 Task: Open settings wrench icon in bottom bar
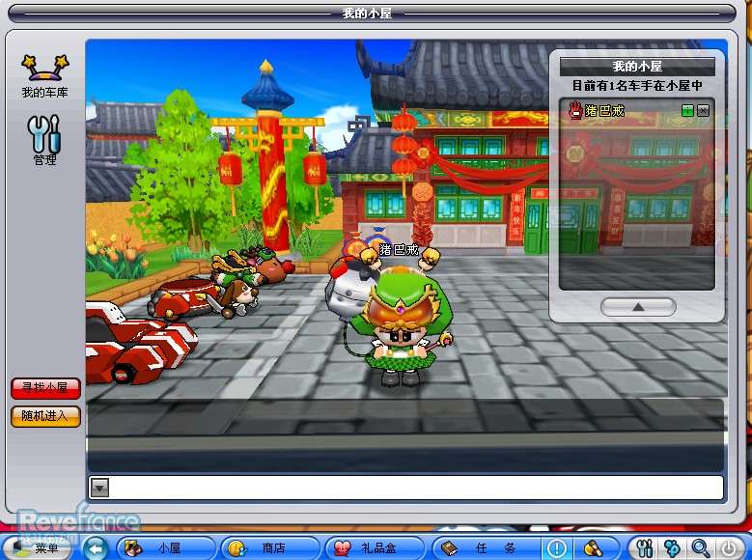pos(644,548)
